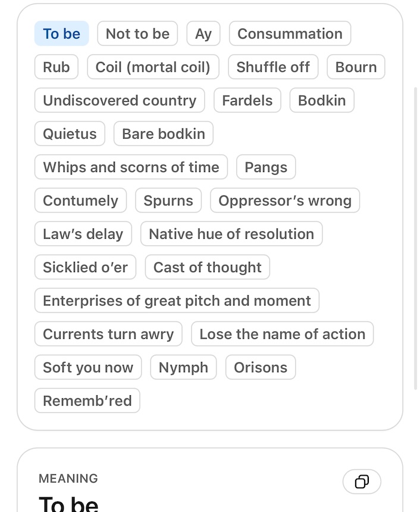The height and width of the screenshot is (512, 420).
Task: Click the vertical scrollbar on the right
Action: 415,238
